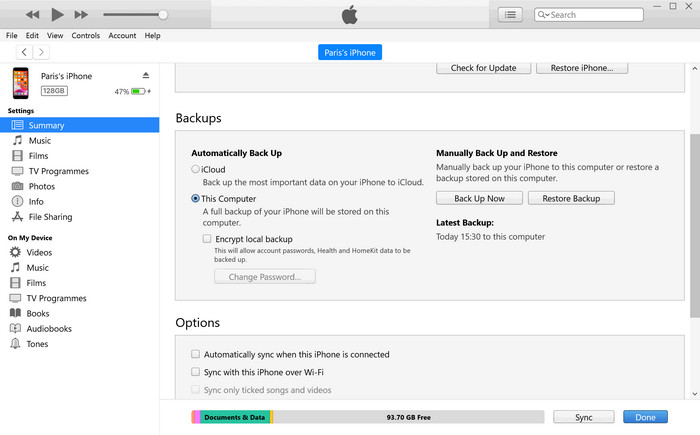Click the iPhone device thumbnail
Viewport: 700px width, 435px height.
(21, 83)
